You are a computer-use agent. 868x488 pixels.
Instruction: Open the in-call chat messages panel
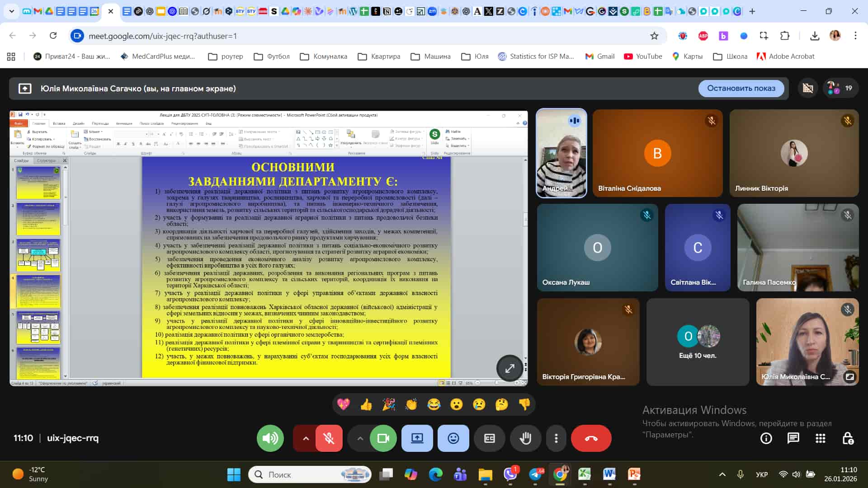pos(793,438)
